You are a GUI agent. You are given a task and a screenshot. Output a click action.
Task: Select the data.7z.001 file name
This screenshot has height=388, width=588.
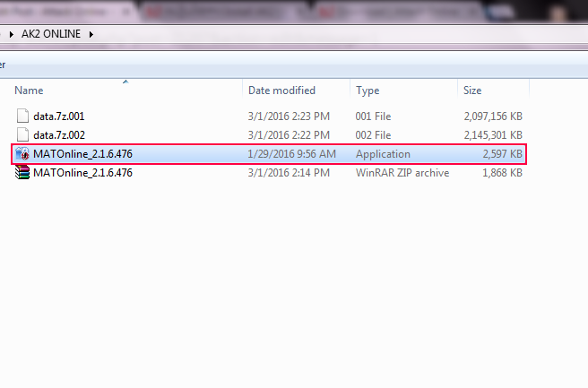[x=59, y=116]
